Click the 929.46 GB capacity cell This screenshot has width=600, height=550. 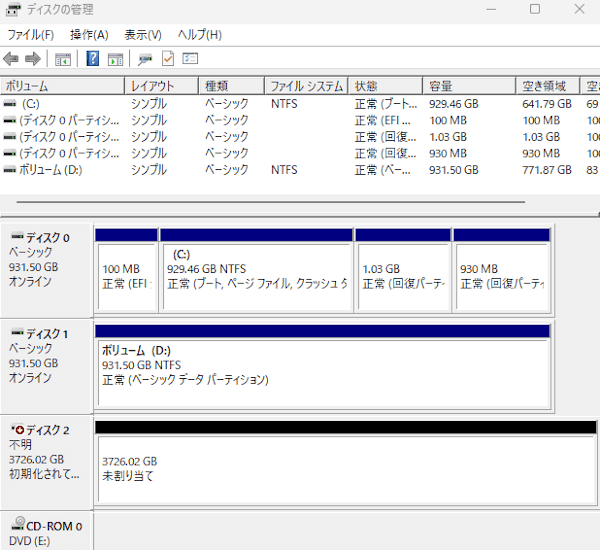tap(453, 104)
